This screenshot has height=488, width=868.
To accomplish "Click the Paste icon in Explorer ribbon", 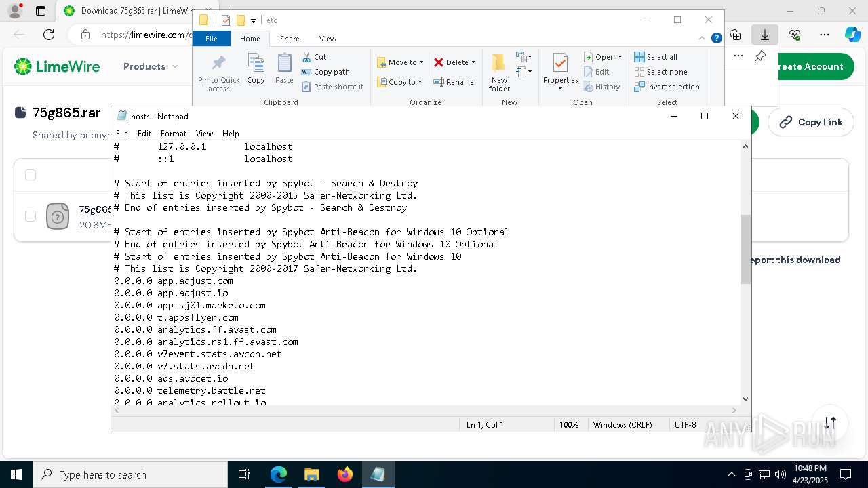I will point(284,68).
